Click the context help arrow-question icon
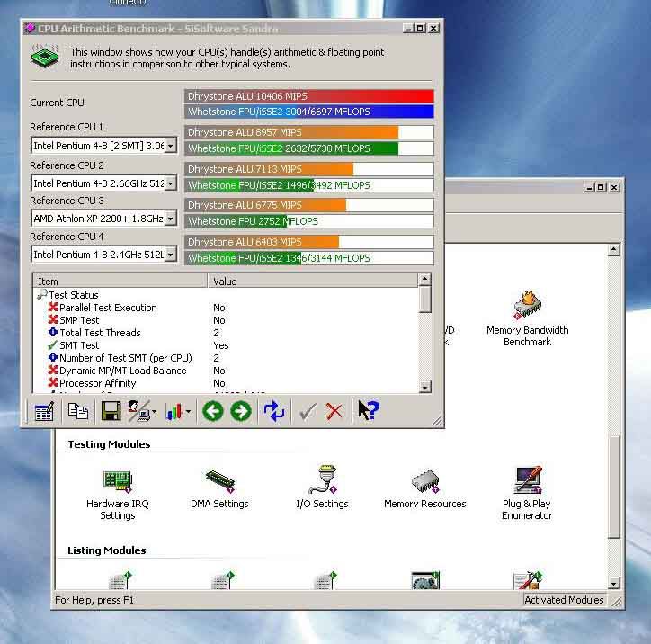This screenshot has width=651, height=644. click(x=368, y=410)
